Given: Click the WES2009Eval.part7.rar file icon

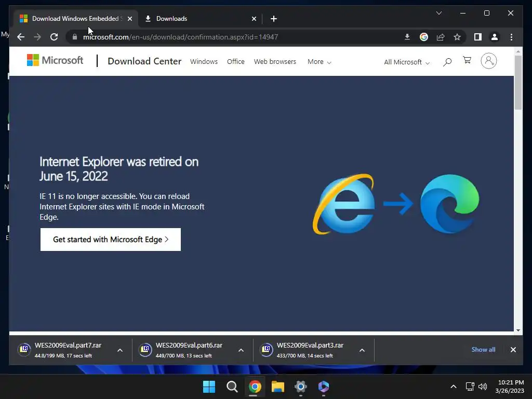Looking at the screenshot, I should tap(24, 350).
